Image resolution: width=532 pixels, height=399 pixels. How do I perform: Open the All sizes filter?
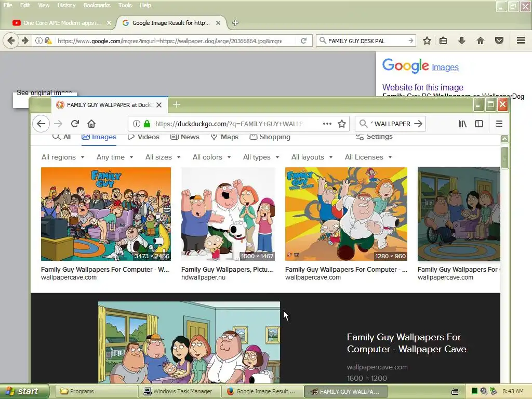click(x=163, y=157)
